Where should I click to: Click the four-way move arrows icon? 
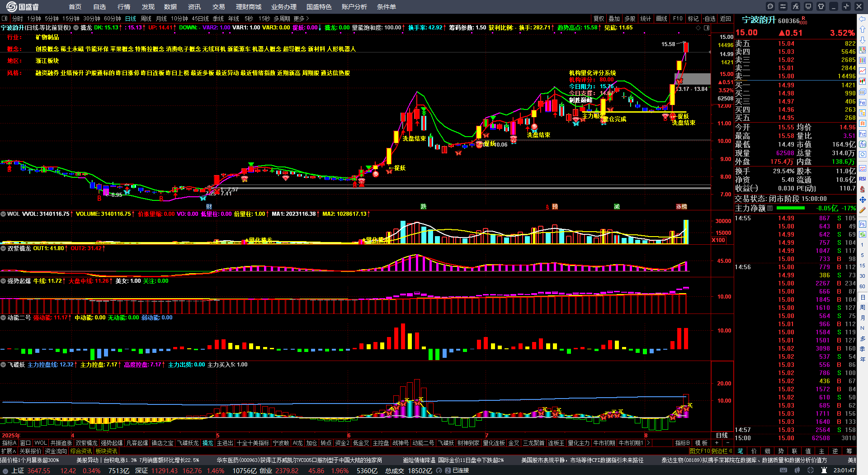pos(863,199)
